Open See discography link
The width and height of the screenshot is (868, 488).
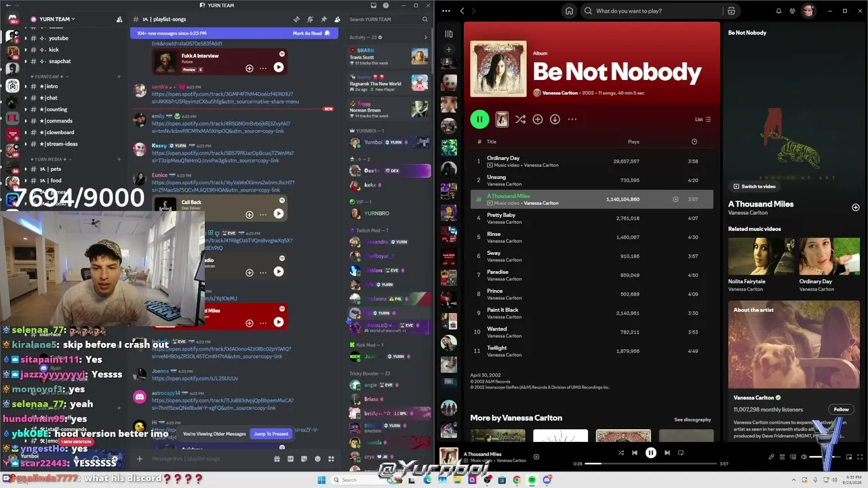(692, 420)
